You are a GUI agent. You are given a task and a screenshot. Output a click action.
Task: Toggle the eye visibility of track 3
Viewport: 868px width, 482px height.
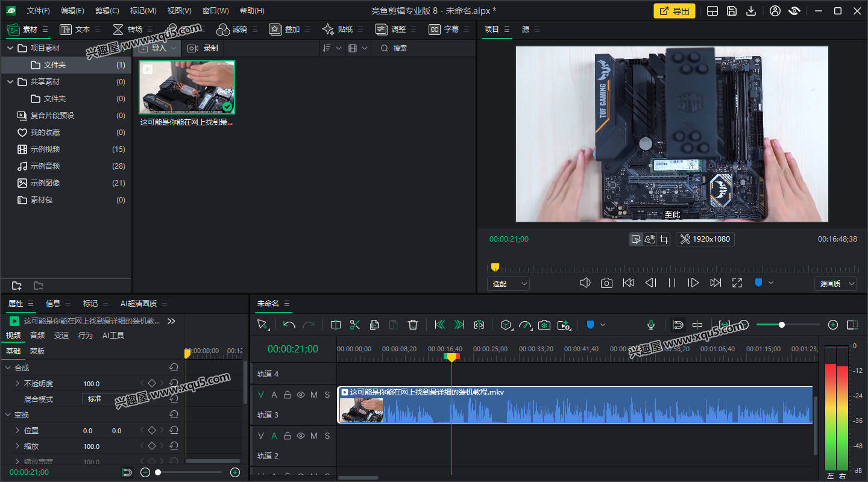301,395
